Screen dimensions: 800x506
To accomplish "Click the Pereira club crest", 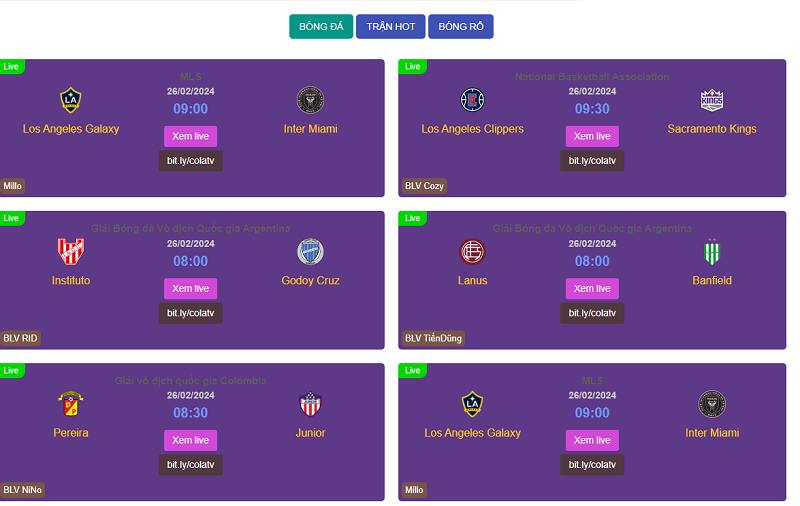I will pyautogui.click(x=70, y=403).
